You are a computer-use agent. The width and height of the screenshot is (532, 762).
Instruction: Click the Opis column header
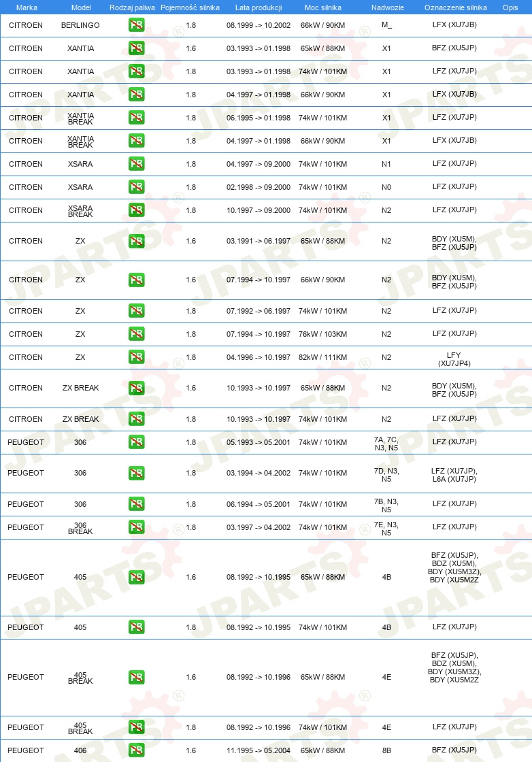(510, 7)
